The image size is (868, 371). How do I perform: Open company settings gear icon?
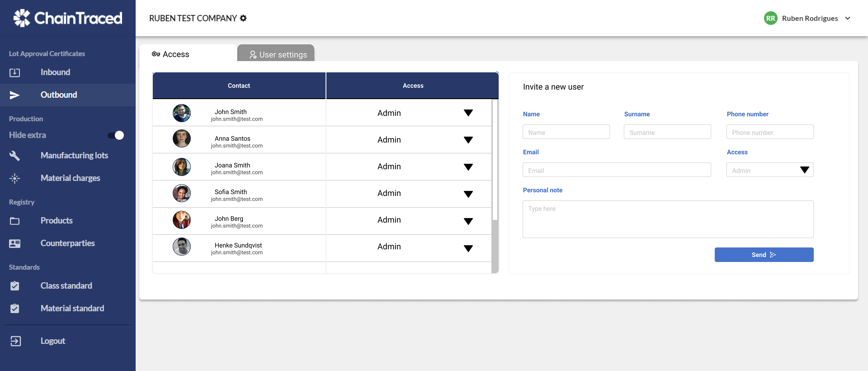coord(243,18)
